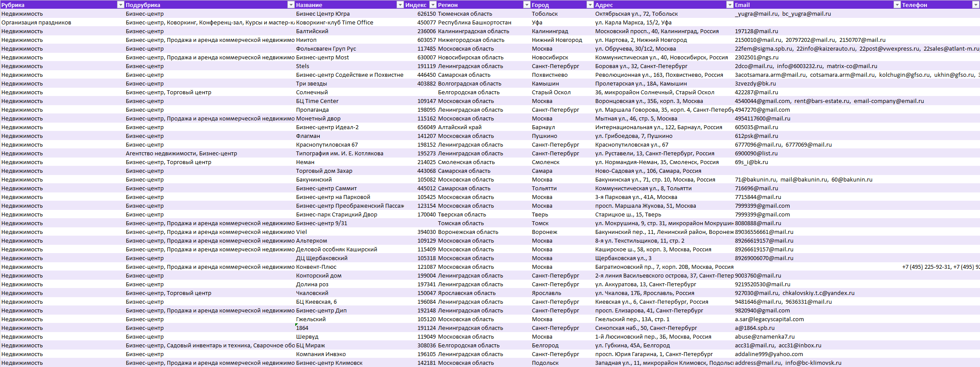
Task: Select email cell 'addaline999@yahoo.com'
Action: pos(817,354)
